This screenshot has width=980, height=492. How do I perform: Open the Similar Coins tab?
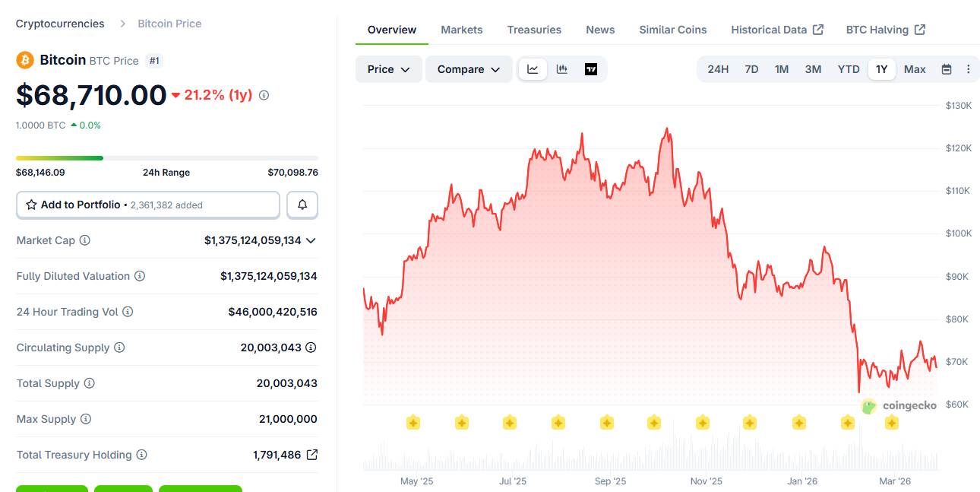click(x=672, y=30)
